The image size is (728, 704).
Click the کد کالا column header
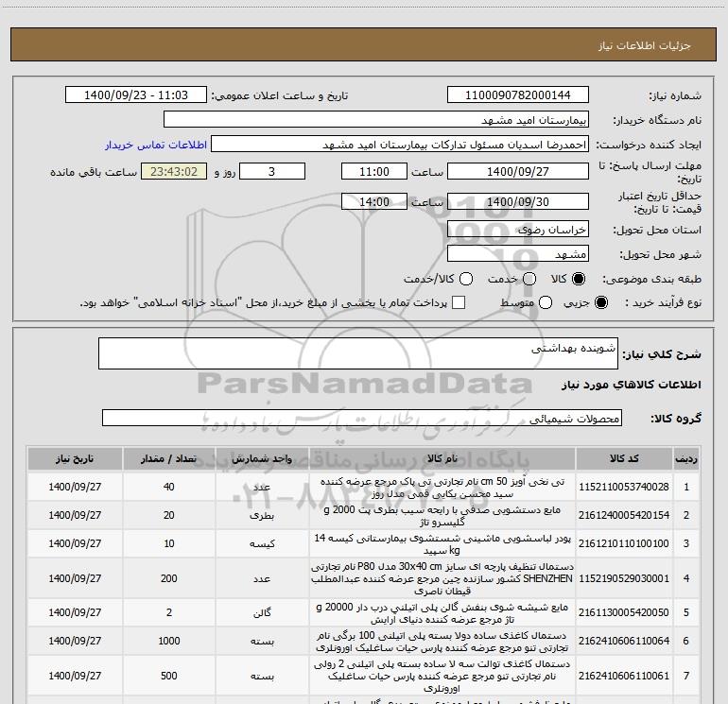coord(624,459)
